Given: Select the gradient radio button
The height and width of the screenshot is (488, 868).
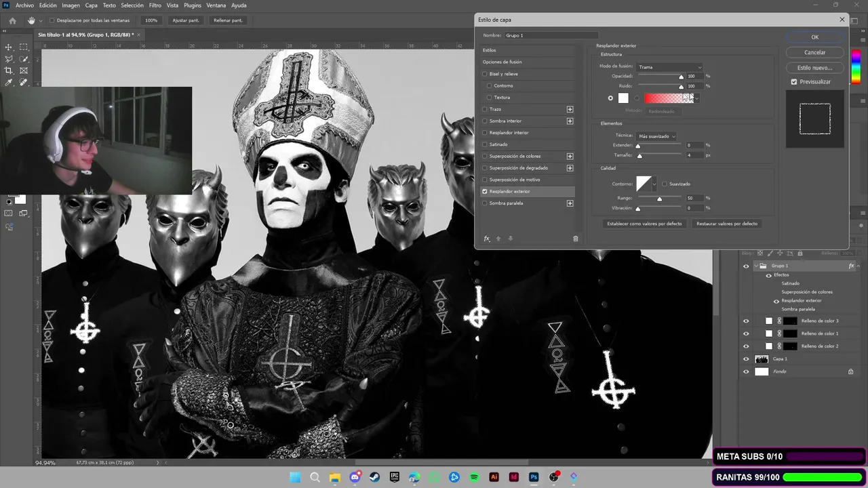Looking at the screenshot, I should point(636,98).
